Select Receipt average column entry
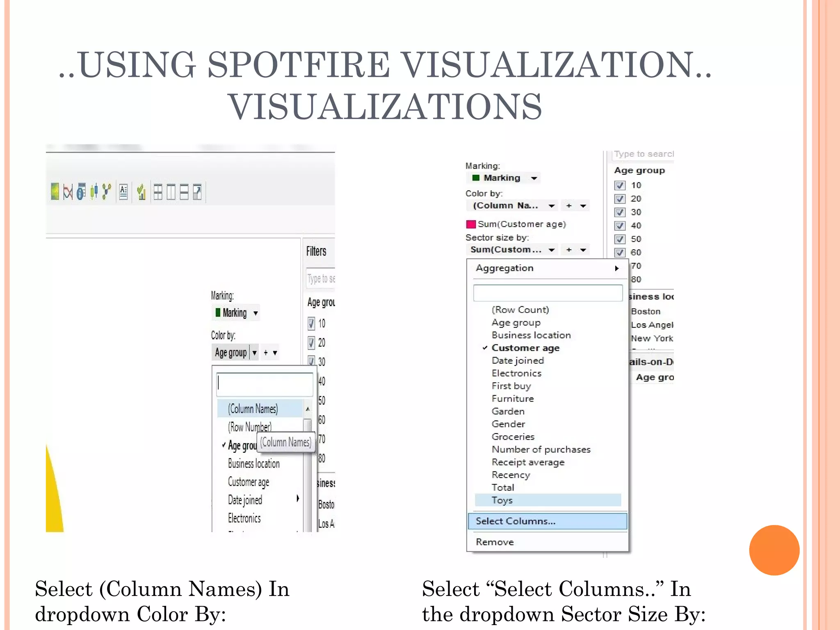The image size is (840, 630). coord(528,462)
